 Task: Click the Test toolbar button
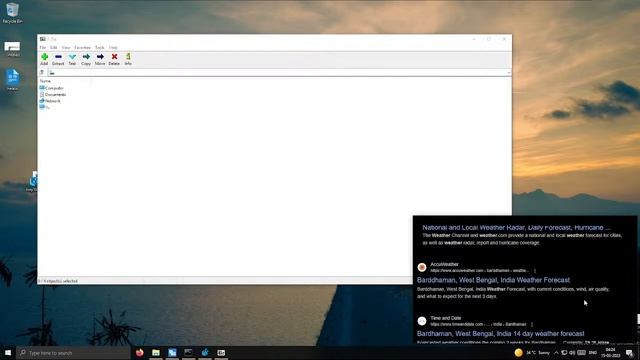[x=72, y=60]
